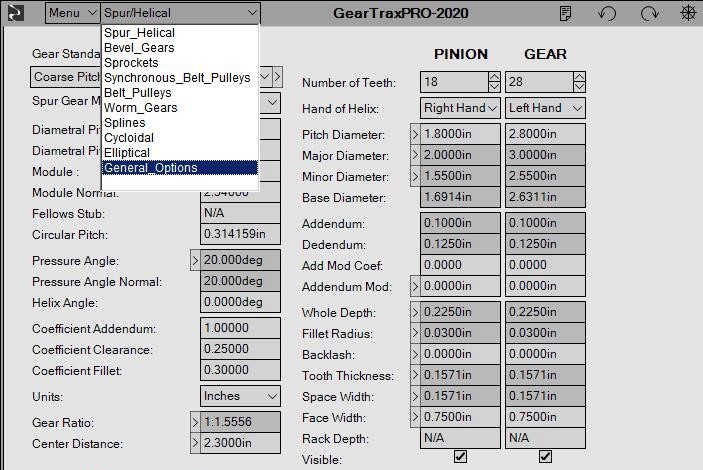Click the arrow beside Backlash
The width and height of the screenshot is (703, 470).
[415, 354]
